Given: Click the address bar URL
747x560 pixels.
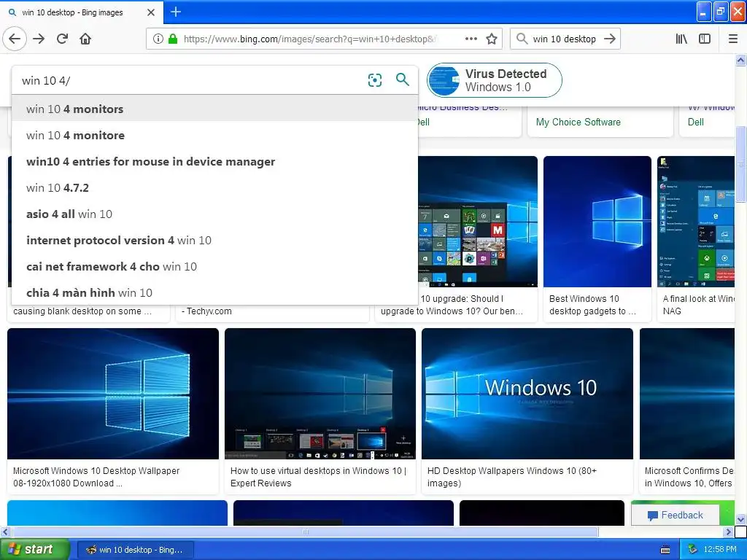Looking at the screenshot, I should point(309,39).
